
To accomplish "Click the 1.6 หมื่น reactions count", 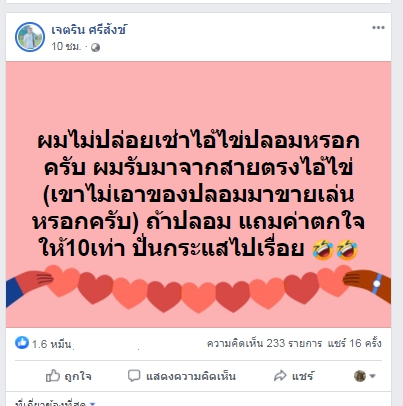I will tap(51, 344).
